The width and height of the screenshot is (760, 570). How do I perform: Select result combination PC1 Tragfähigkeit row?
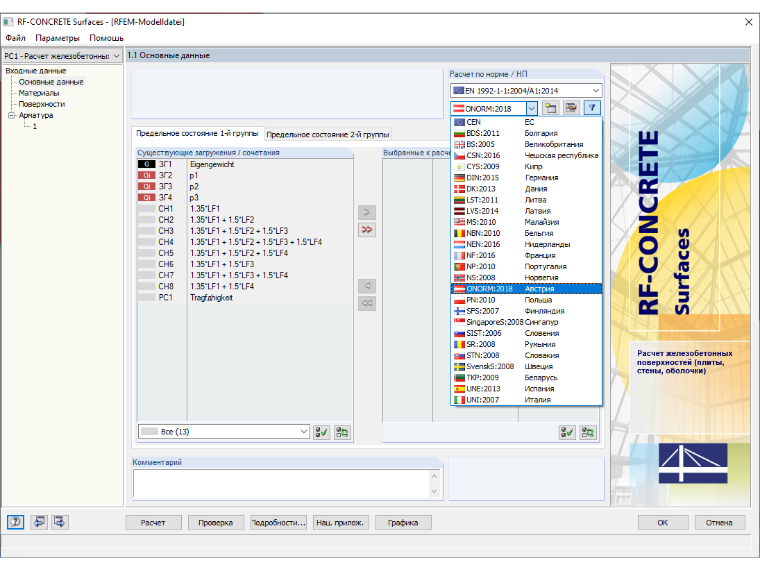tap(245, 298)
